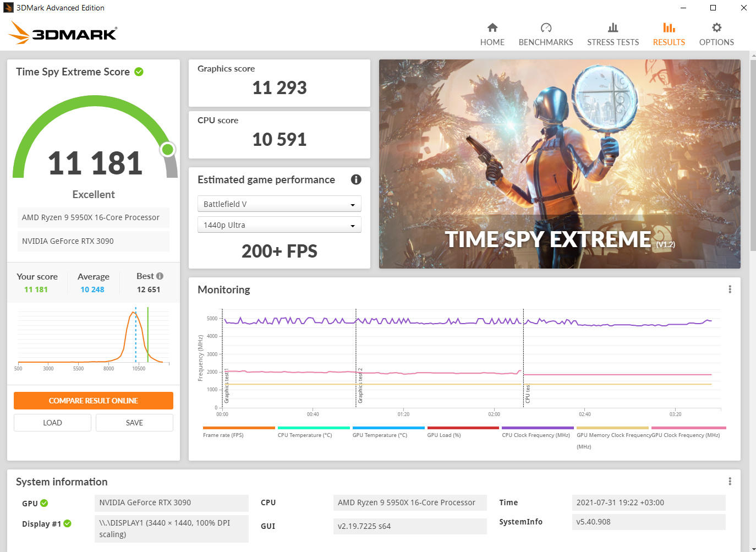The image size is (756, 552).
Task: Click the Estimated game performance info icon
Action: (x=356, y=179)
